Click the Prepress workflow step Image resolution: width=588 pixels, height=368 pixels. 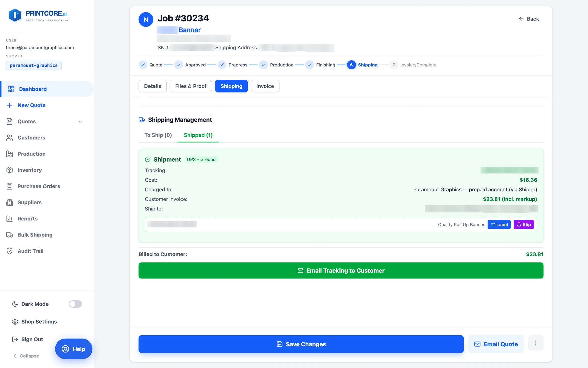click(x=233, y=65)
